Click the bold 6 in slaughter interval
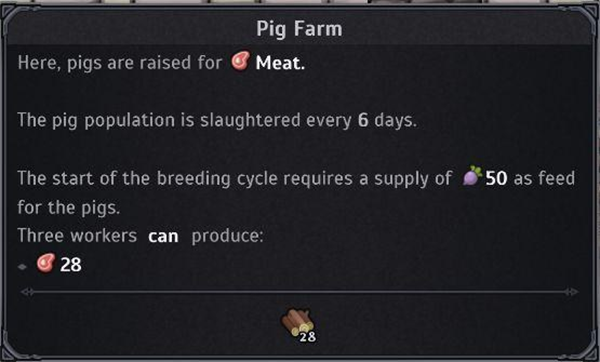The height and width of the screenshot is (362, 600). pos(363,120)
